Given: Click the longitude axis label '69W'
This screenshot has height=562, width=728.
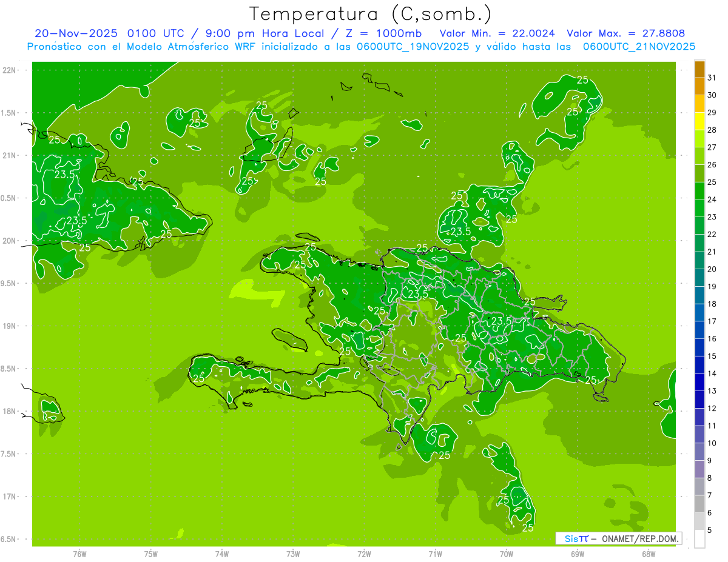Looking at the screenshot, I should (578, 554).
